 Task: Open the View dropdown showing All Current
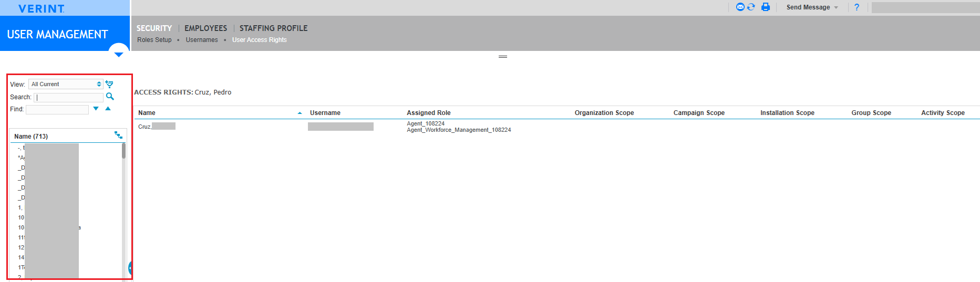click(66, 84)
